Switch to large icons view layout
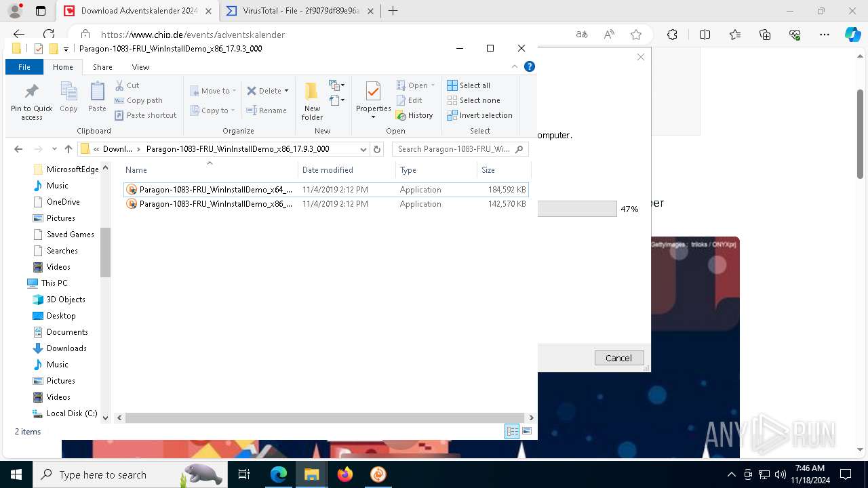The image size is (868, 488). click(x=527, y=431)
